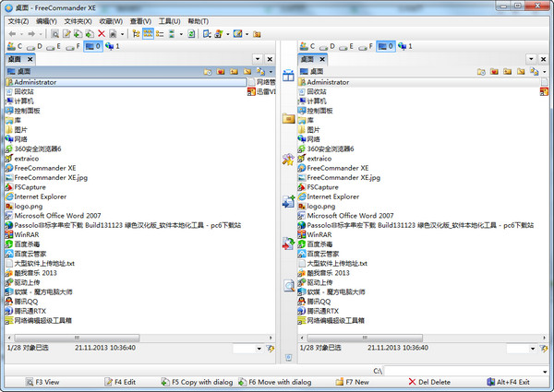Switch to list view mode button
Screen dimensions: 554x392
pyautogui.click(x=160, y=34)
